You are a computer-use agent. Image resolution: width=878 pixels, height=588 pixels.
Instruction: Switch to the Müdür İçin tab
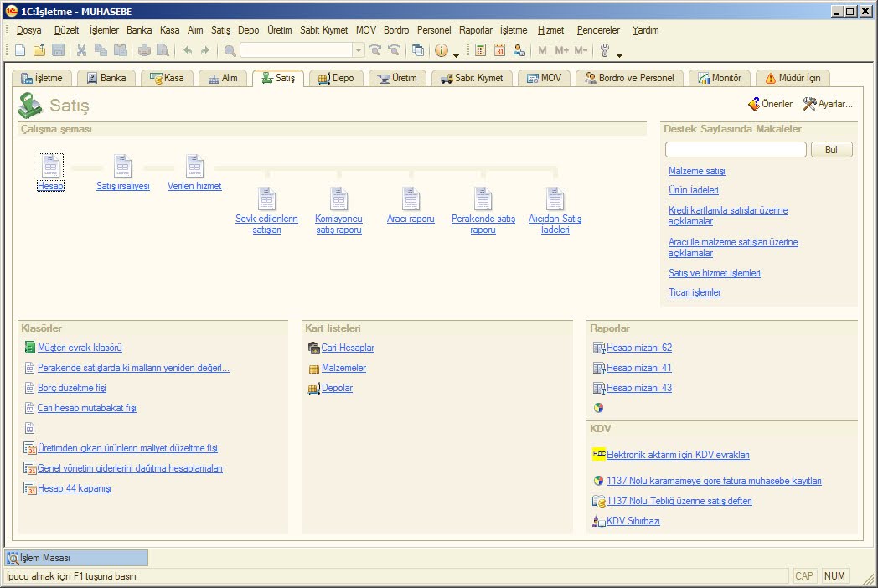(x=793, y=78)
